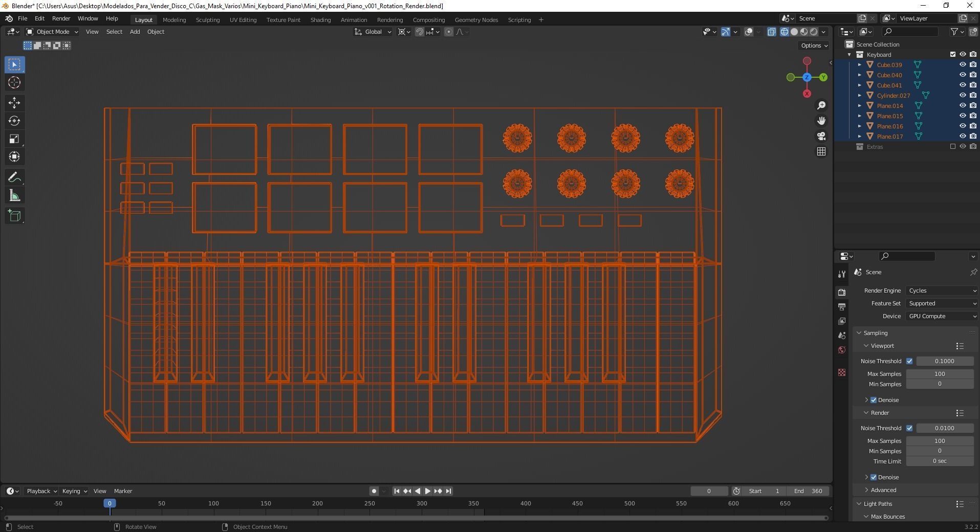Hide Cube.039 in the viewport
Screen dimensions: 980x532
point(962,65)
